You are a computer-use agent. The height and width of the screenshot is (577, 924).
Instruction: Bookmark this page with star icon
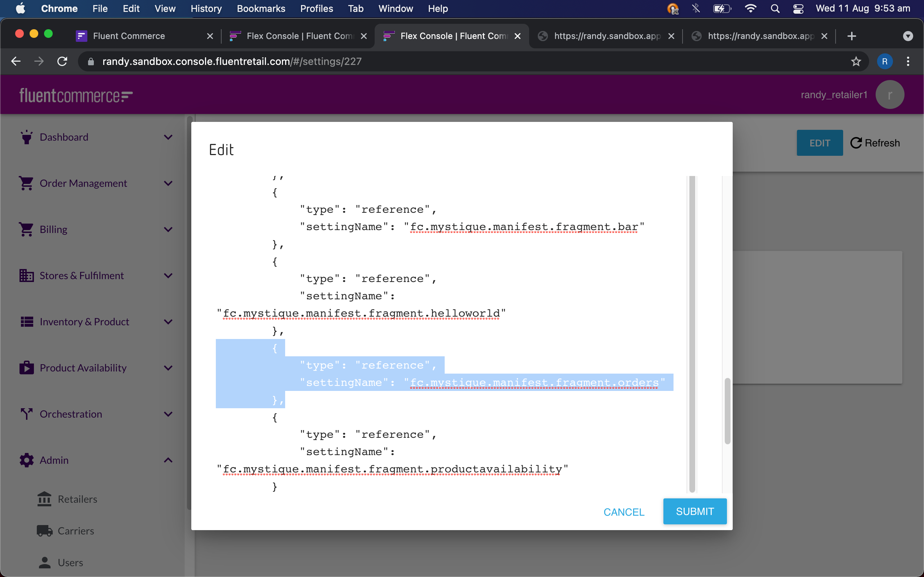tap(856, 61)
